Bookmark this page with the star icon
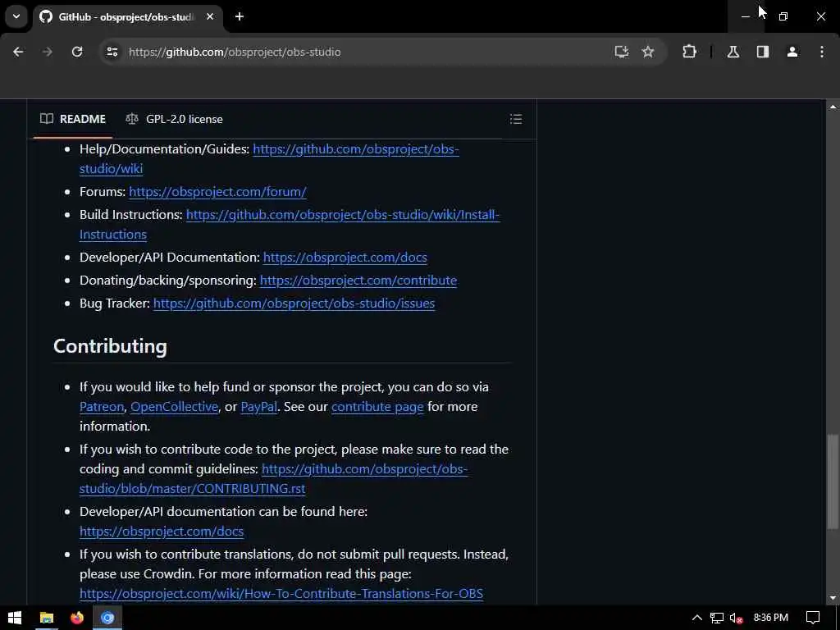 point(648,52)
